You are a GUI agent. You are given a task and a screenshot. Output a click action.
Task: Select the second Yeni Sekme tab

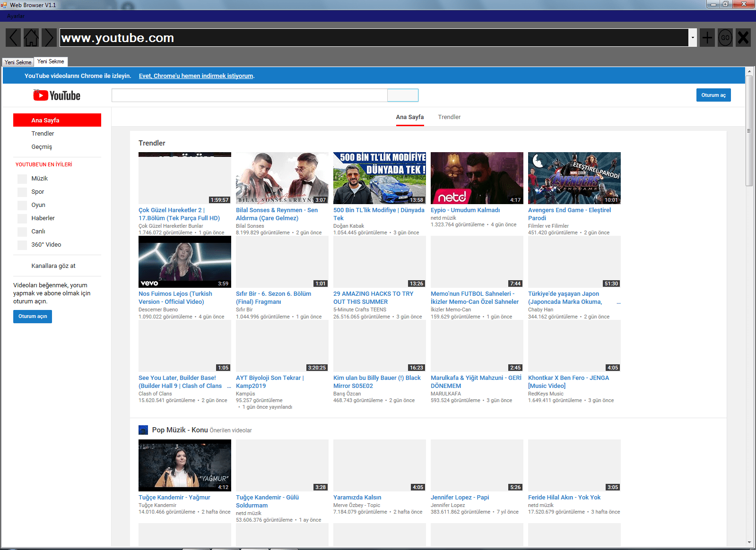pyautogui.click(x=51, y=61)
